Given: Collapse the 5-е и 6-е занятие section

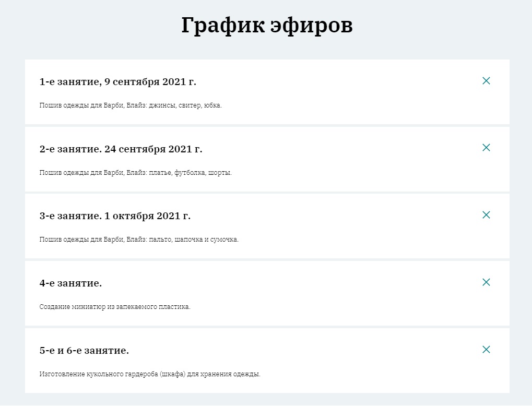Looking at the screenshot, I should 83,350.
